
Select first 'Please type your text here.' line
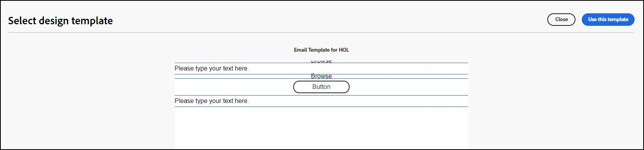[x=212, y=68]
